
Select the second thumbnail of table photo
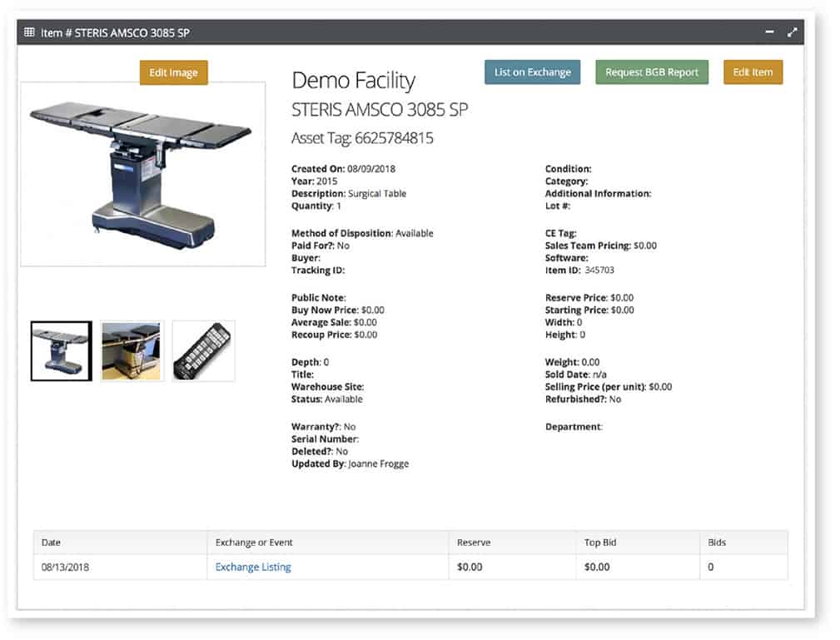pyautogui.click(x=132, y=351)
